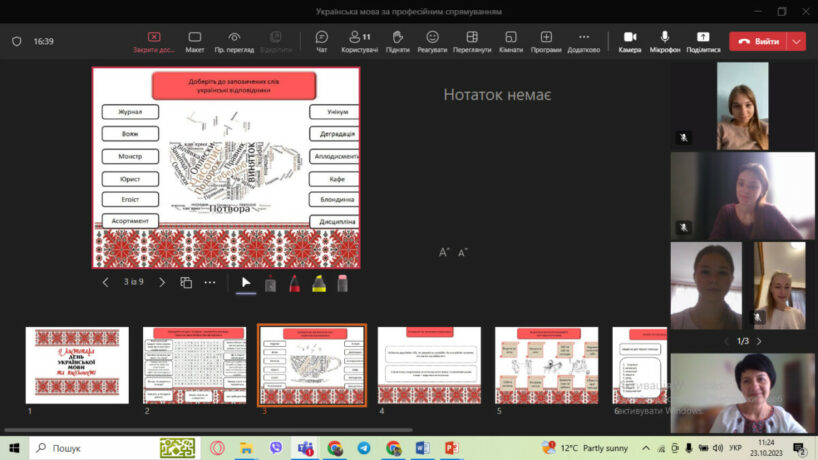Raise hand with the Підняти icon
The height and width of the screenshot is (460, 818).
[397, 41]
